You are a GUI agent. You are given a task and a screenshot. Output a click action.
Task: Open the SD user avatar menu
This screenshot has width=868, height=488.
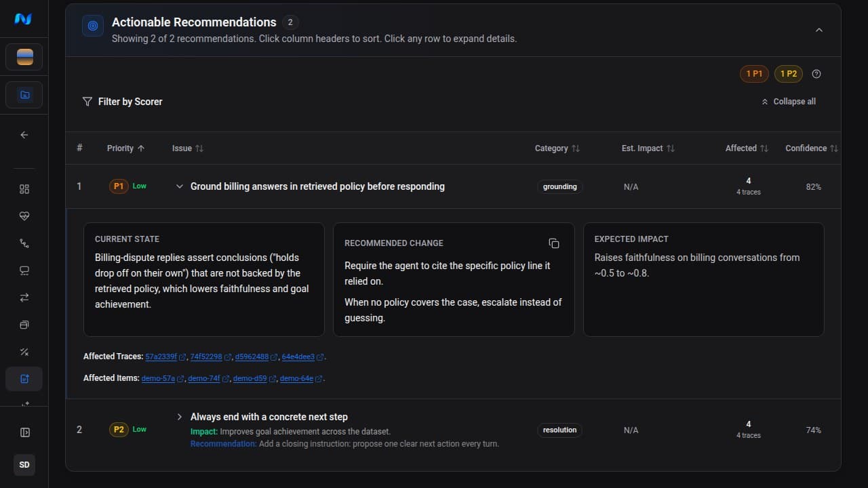click(x=24, y=465)
